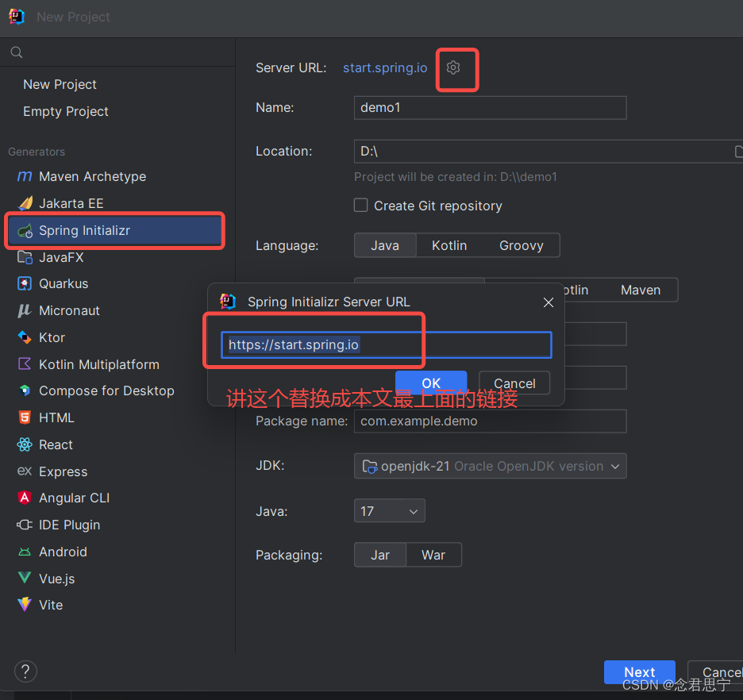The height and width of the screenshot is (700, 743).
Task: Open the Java version 17 dropdown
Action: [390, 511]
